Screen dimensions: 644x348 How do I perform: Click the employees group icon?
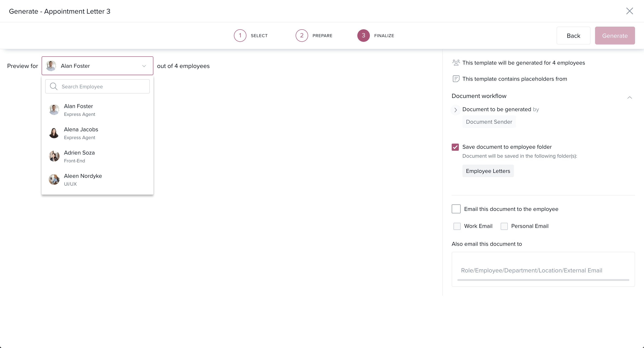pos(456,63)
